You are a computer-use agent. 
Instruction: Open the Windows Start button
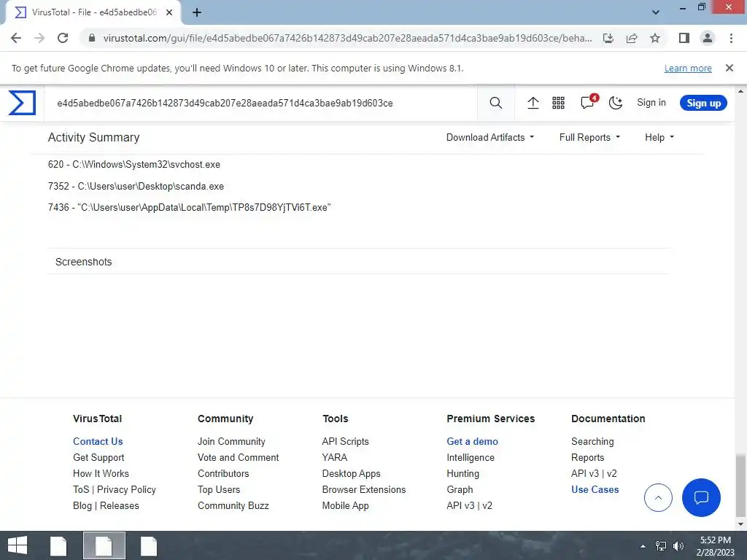18,545
